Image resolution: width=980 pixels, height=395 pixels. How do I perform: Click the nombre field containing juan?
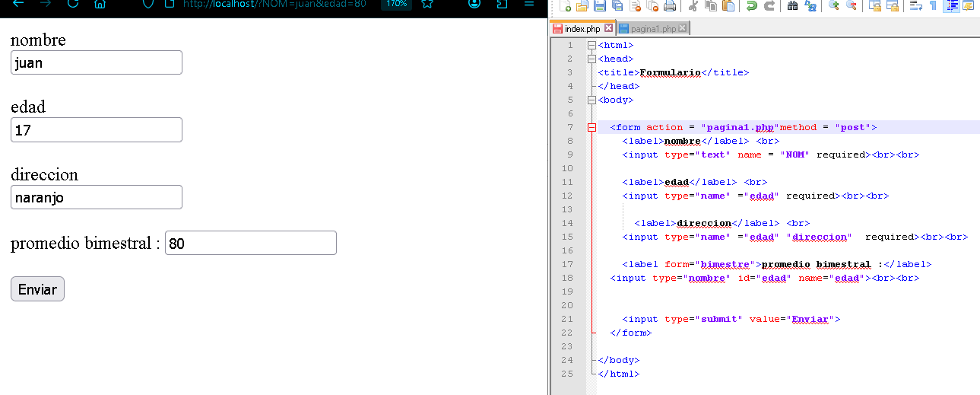(x=97, y=62)
